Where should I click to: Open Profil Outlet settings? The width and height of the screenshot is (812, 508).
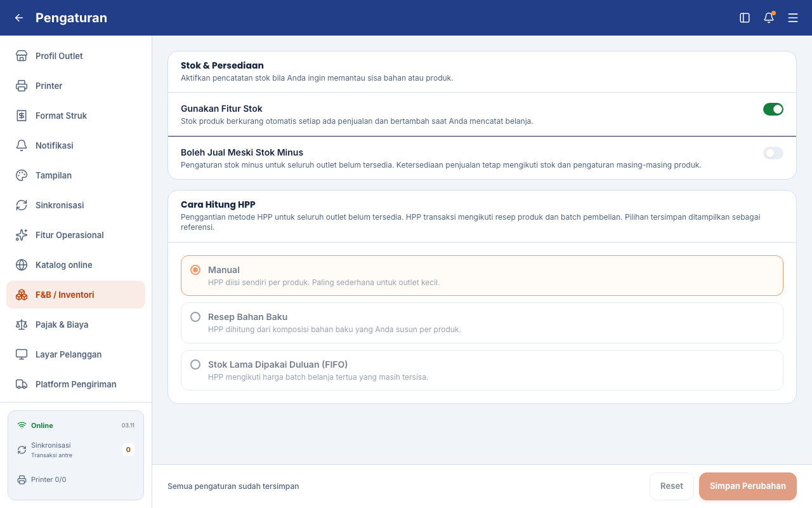[76, 56]
